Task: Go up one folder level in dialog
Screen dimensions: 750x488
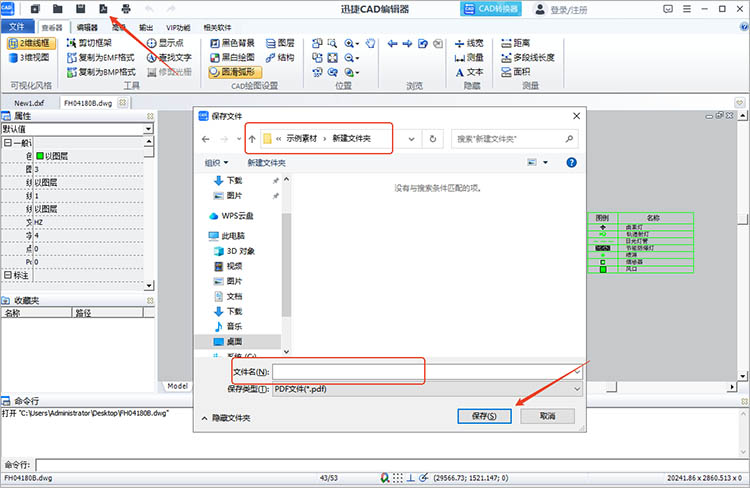Action: [x=252, y=139]
